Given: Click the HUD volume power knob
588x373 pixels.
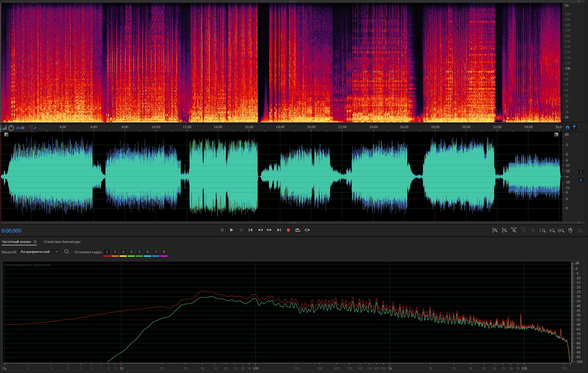Looking at the screenshot, I should click(11, 128).
